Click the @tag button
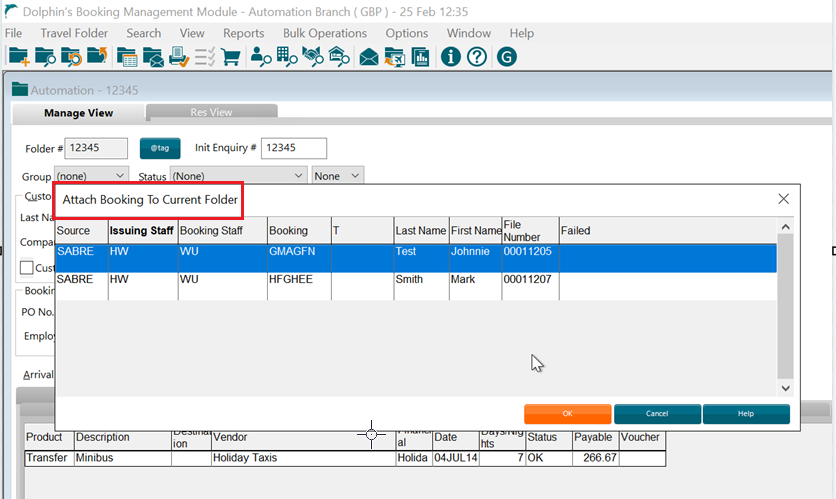Image resolution: width=836 pixels, height=499 pixels. click(x=160, y=148)
